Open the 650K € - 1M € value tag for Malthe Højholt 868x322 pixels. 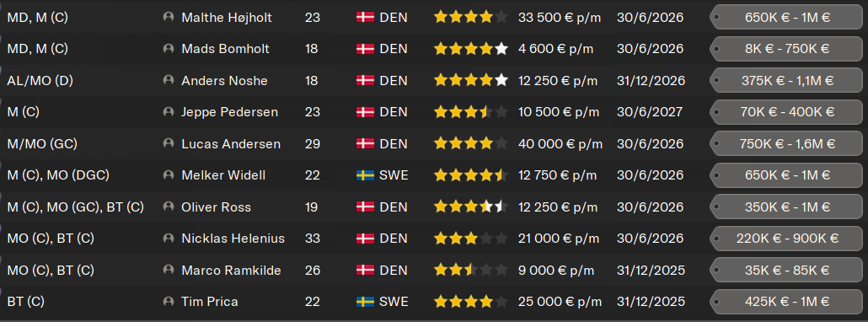click(x=786, y=17)
